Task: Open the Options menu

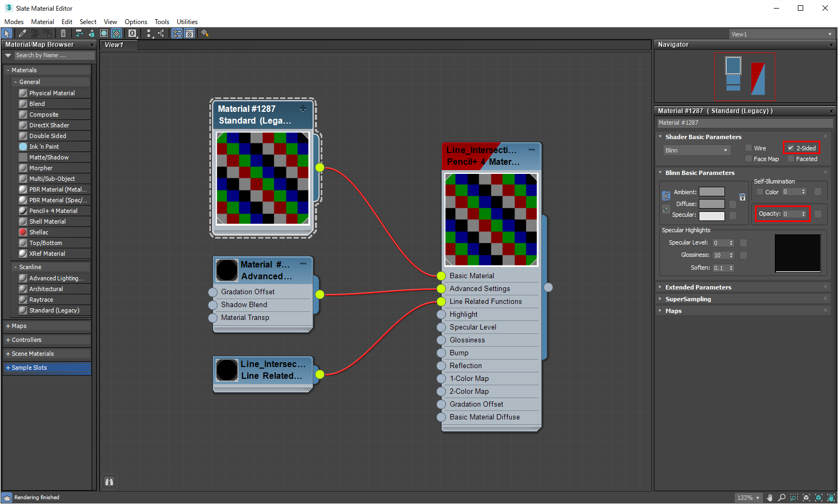Action: (136, 22)
